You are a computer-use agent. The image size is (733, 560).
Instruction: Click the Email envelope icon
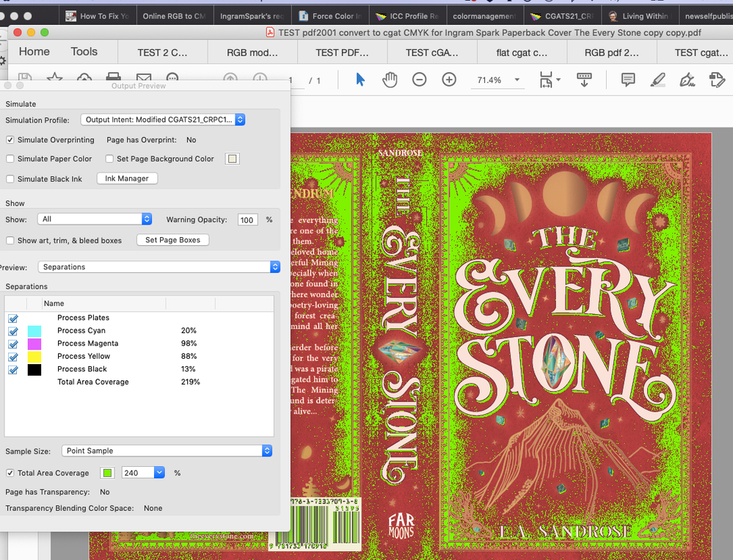pos(144,76)
